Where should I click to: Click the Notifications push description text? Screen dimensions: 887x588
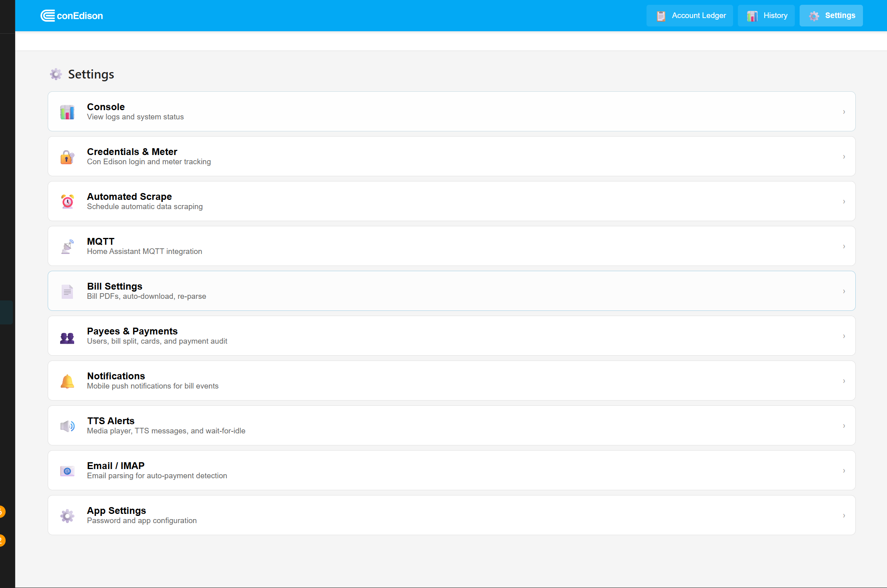click(153, 386)
